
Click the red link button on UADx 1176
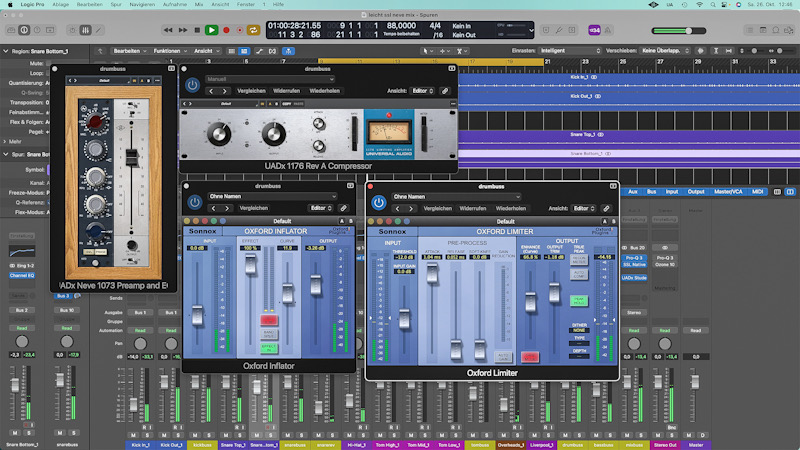coord(389,115)
